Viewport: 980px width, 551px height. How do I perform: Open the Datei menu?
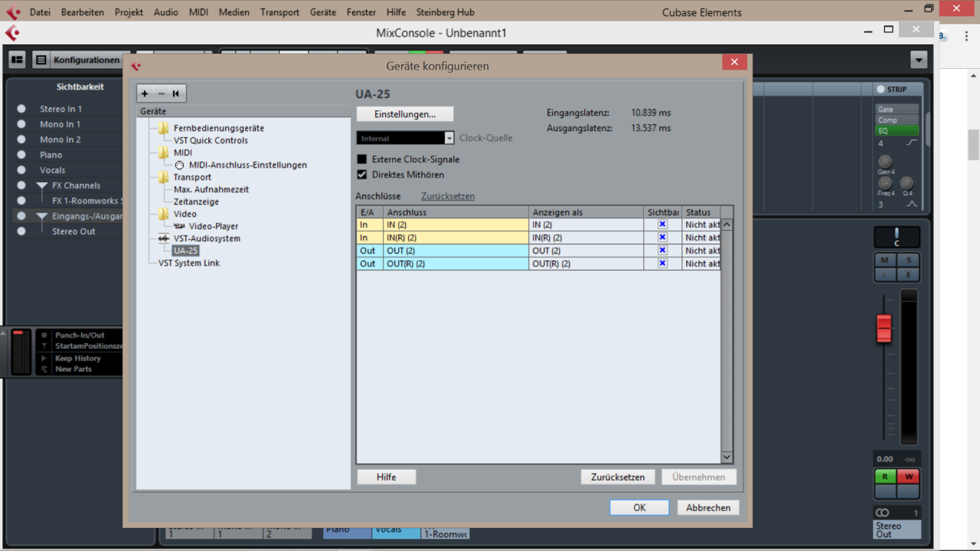pyautogui.click(x=40, y=12)
